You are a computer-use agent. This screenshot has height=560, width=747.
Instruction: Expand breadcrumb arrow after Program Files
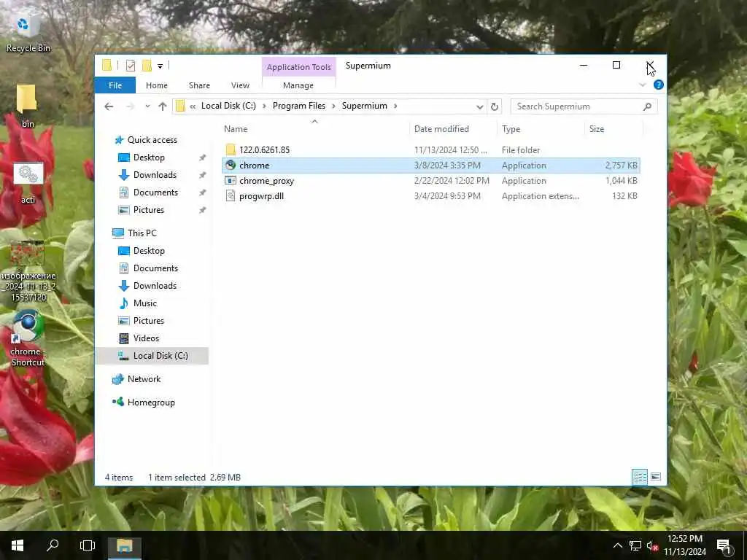coord(333,106)
